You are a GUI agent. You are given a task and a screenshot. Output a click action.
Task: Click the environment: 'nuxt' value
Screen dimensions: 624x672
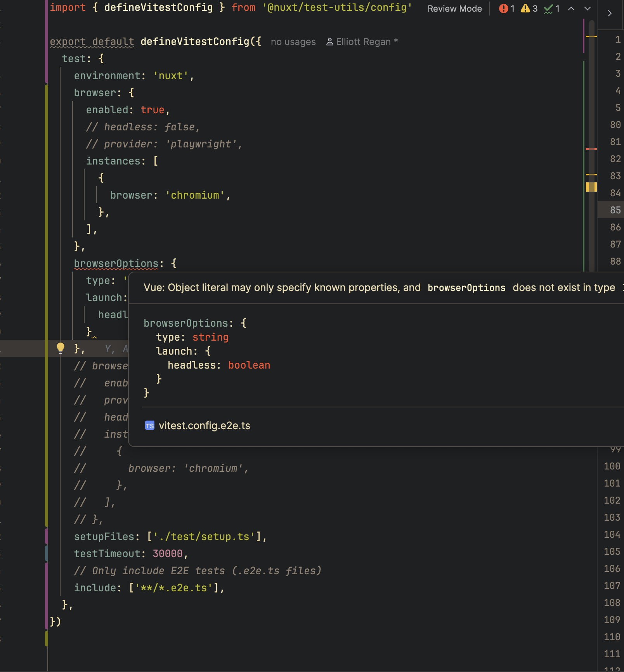pyautogui.click(x=170, y=76)
